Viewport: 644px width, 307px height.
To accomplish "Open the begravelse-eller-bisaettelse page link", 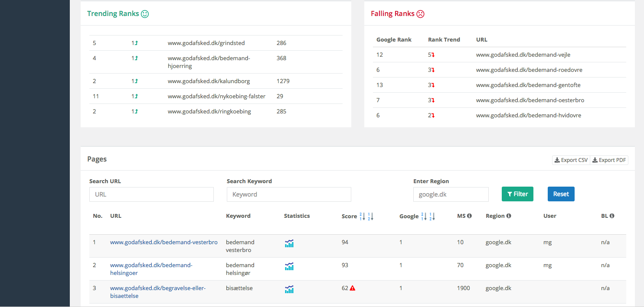I will coord(157,292).
